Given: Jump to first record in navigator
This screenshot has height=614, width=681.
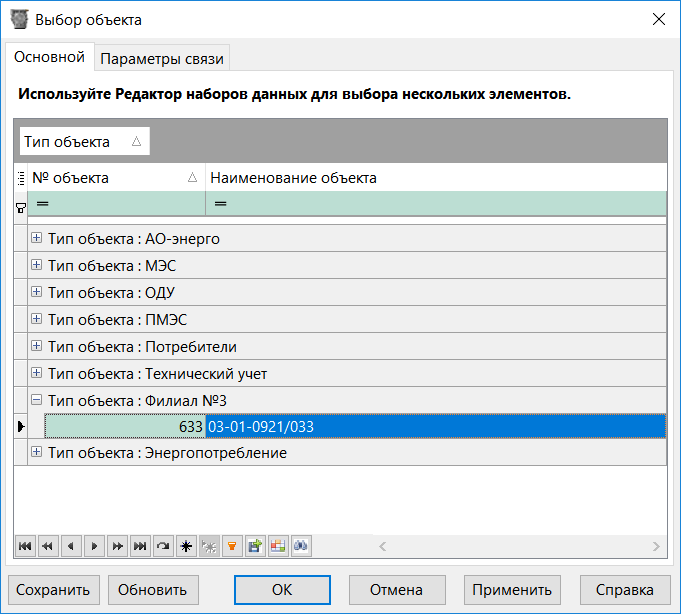Looking at the screenshot, I should [24, 546].
